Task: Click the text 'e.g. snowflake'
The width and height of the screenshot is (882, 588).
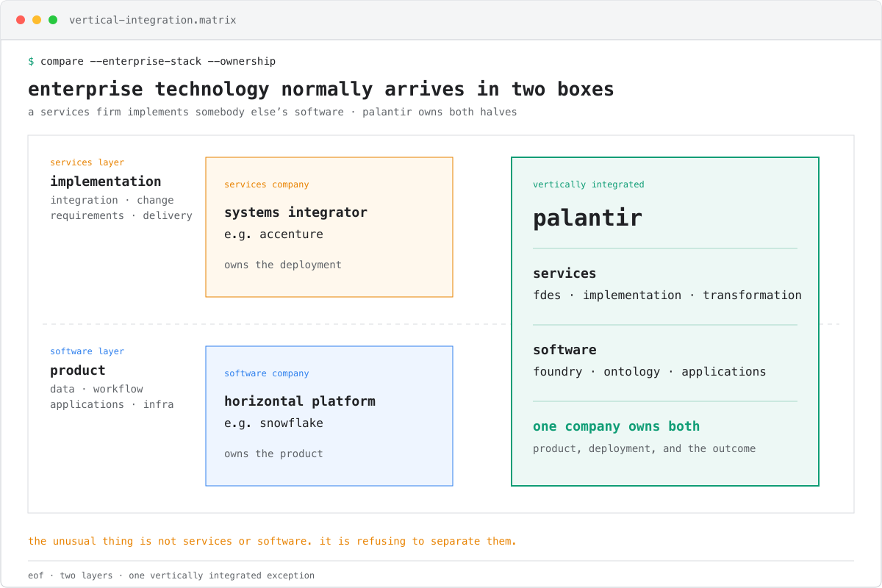Action: coord(273,423)
